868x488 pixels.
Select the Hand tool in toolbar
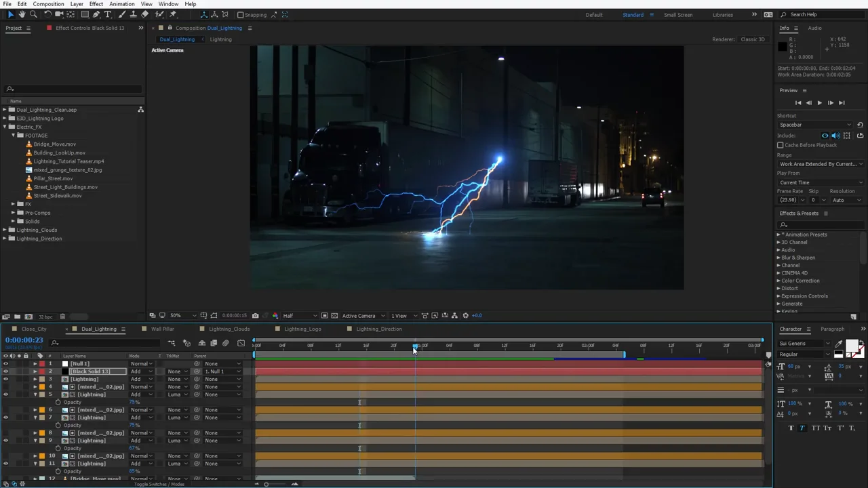[x=22, y=14]
